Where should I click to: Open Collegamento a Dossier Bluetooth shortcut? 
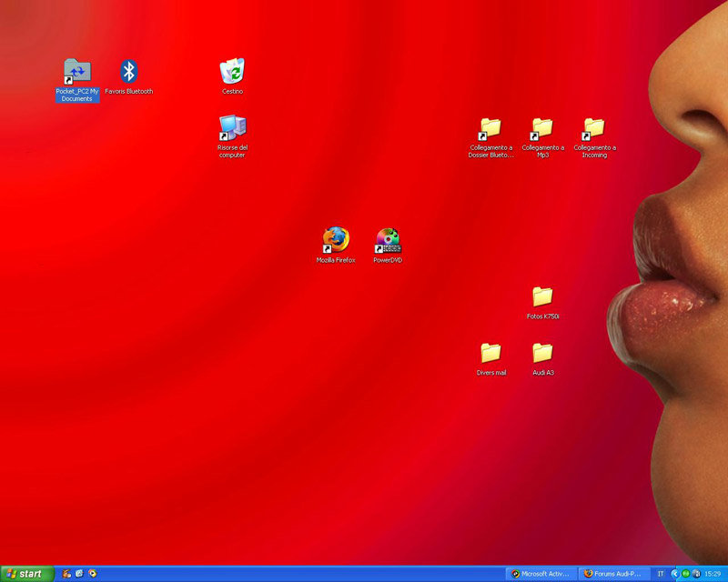[490, 128]
